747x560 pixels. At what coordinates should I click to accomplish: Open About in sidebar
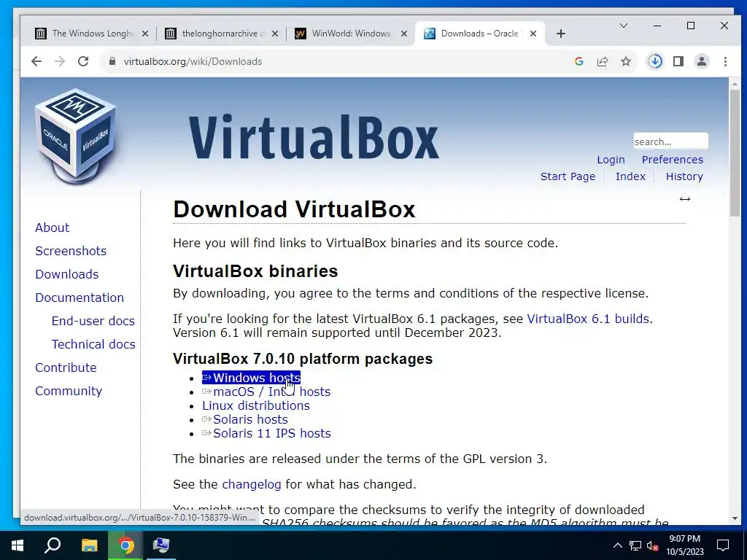point(52,227)
